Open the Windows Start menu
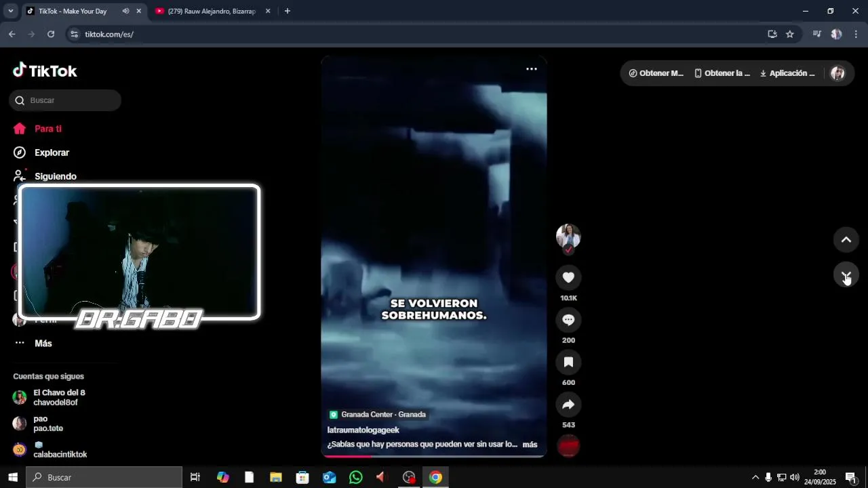868x488 pixels. coord(12,477)
